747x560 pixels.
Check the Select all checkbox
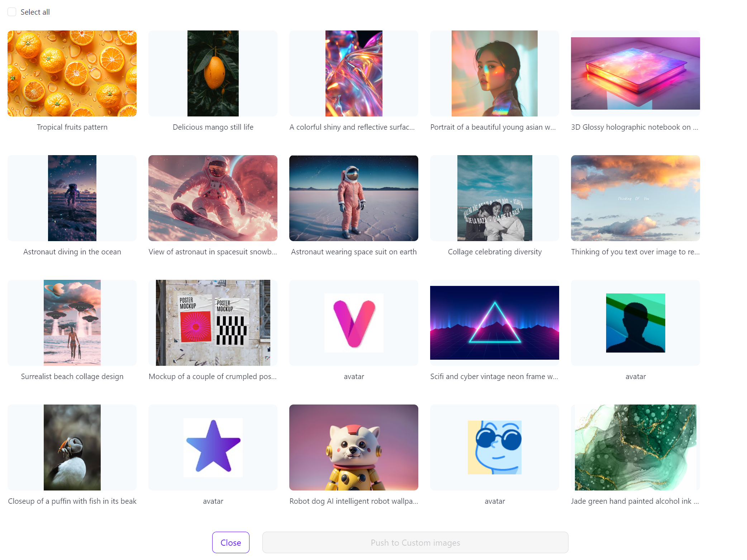coord(12,12)
